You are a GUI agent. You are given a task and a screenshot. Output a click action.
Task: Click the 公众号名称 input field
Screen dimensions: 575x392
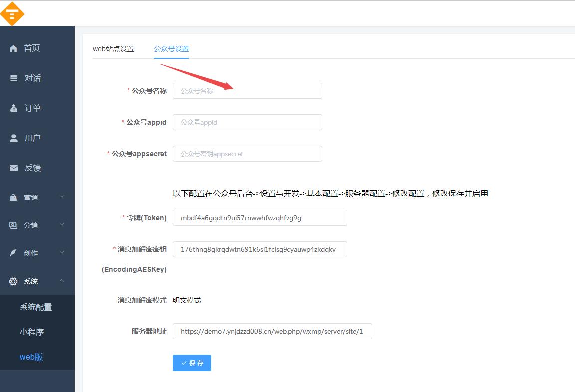pos(248,91)
